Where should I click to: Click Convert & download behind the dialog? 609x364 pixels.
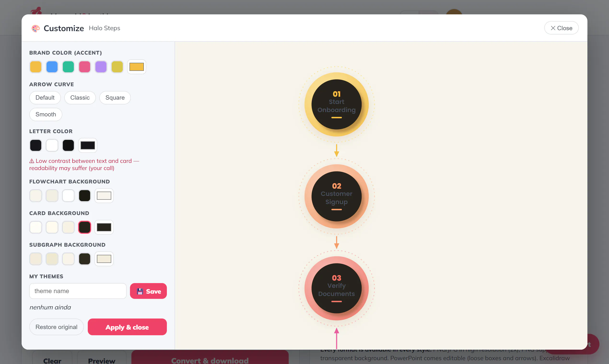tap(210, 357)
